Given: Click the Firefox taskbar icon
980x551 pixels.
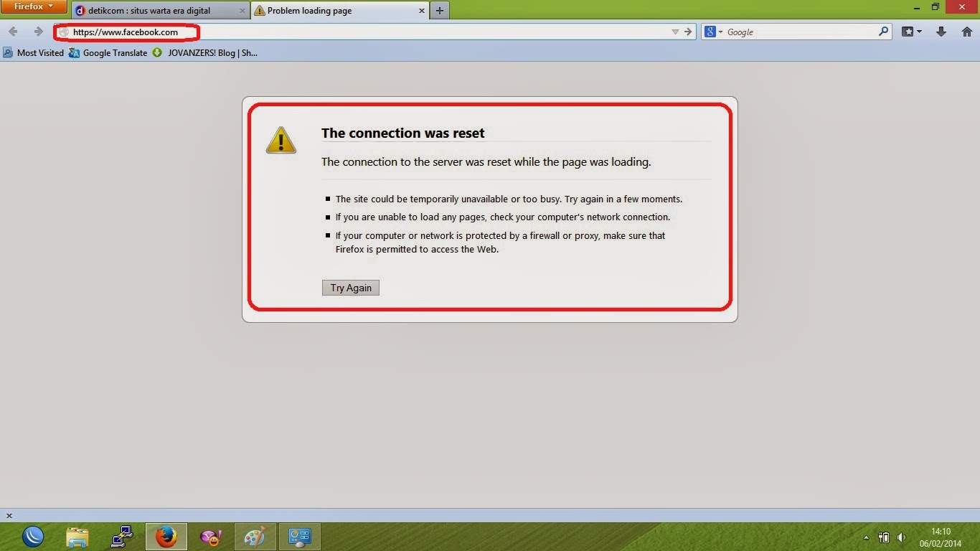Looking at the screenshot, I should point(166,537).
